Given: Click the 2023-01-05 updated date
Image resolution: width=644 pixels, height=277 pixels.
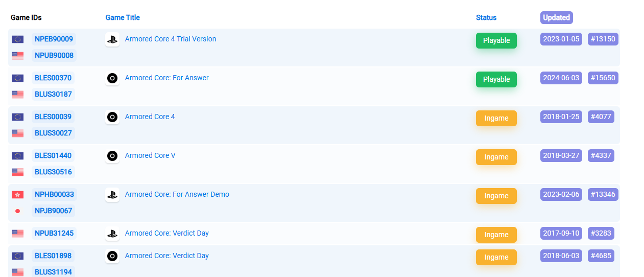Looking at the screenshot, I should coord(561,39).
